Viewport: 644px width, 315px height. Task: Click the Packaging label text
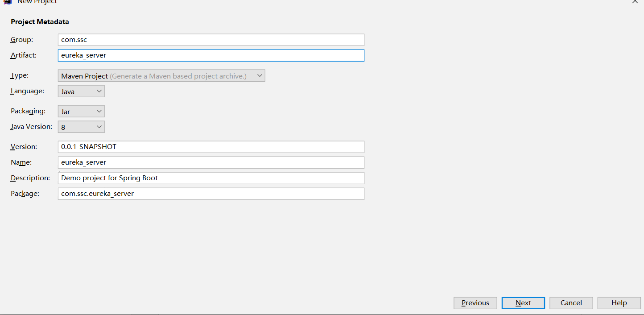tap(28, 111)
